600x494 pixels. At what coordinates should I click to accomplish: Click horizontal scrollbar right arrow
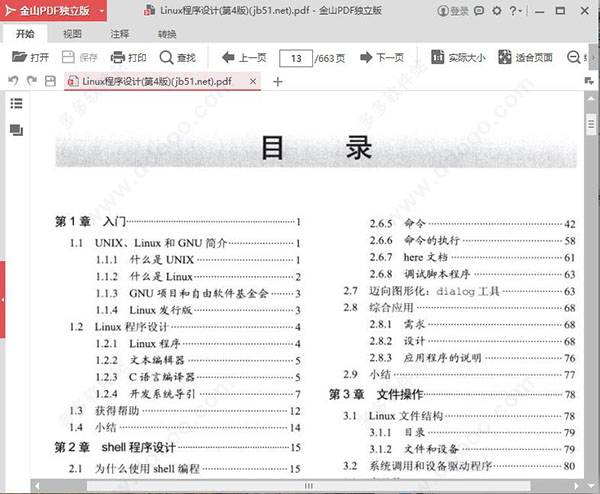(577, 486)
